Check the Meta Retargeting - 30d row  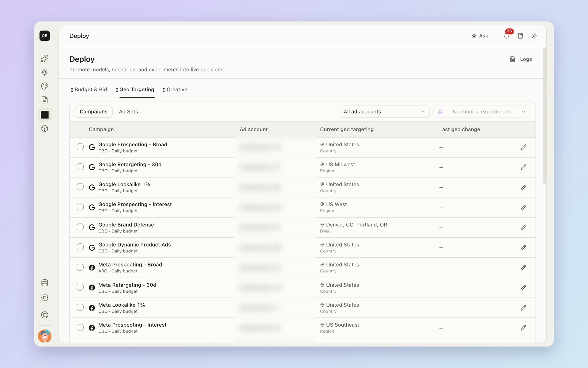pyautogui.click(x=80, y=287)
